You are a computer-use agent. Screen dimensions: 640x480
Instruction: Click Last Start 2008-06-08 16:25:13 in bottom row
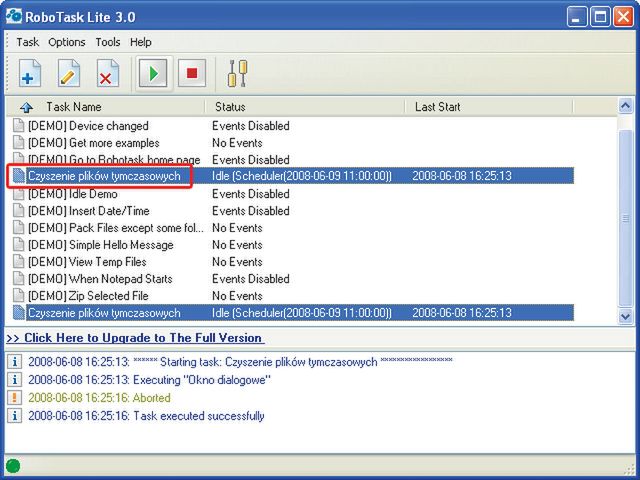pos(462,313)
